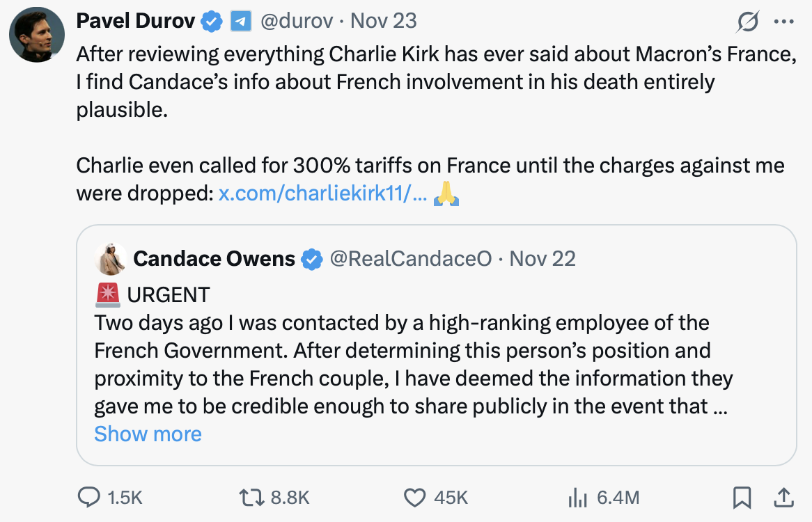Click the Telegram affiliation badge icon
Screen dimensions: 812x522
(240, 22)
